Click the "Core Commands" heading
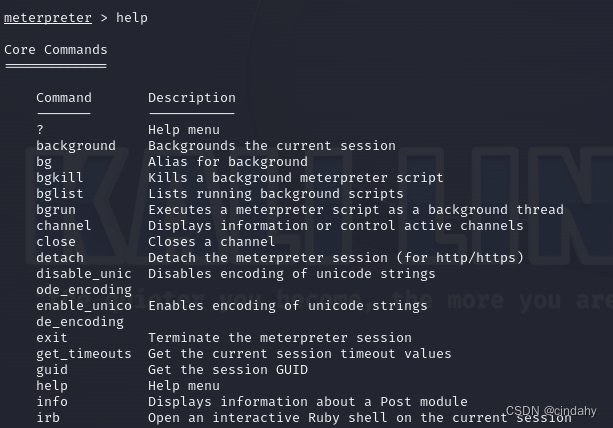 (x=56, y=49)
